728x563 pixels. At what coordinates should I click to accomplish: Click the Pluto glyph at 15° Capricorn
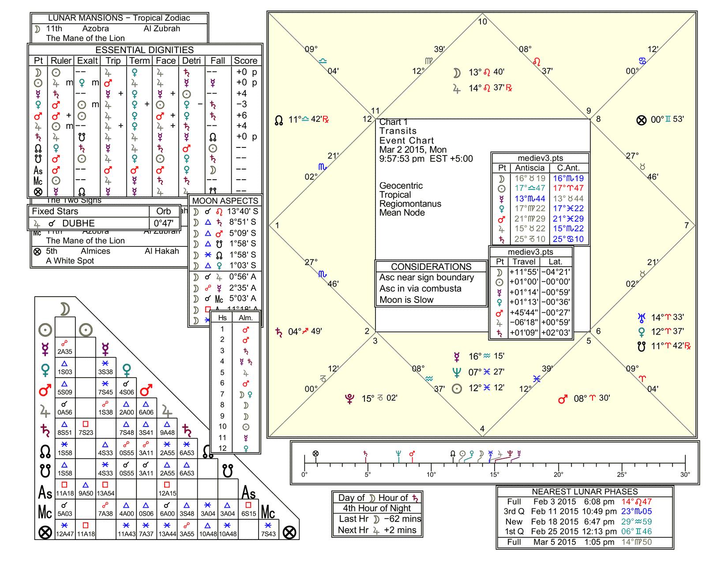[350, 398]
